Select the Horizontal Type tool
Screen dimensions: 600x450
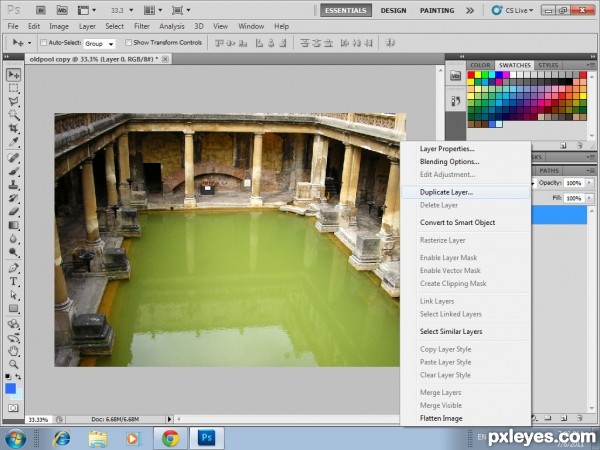click(x=13, y=281)
